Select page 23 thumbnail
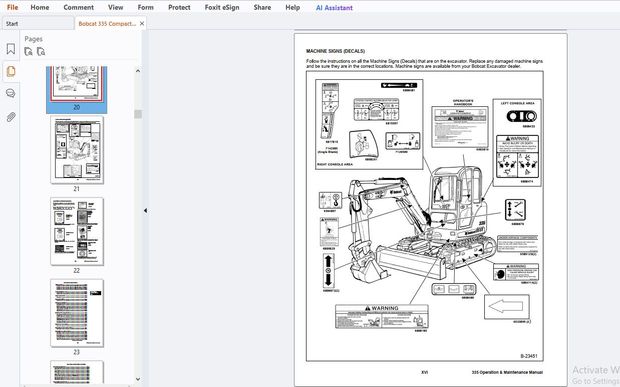Screen dimensions: 620x387 pos(77,313)
